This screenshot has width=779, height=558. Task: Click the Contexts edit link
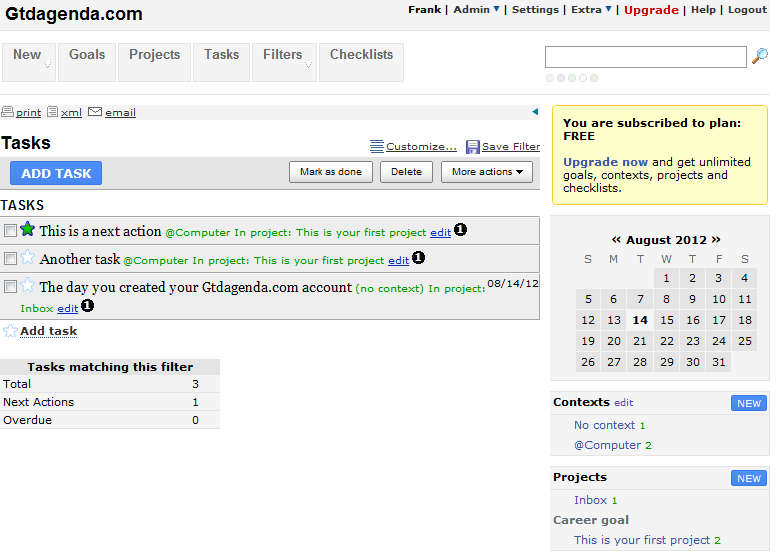(623, 403)
